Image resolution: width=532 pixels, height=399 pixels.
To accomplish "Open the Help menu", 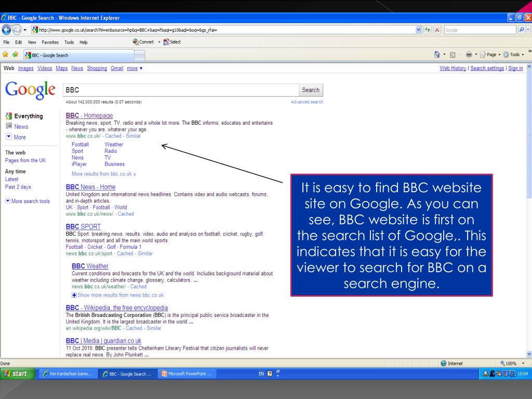I will click(84, 42).
